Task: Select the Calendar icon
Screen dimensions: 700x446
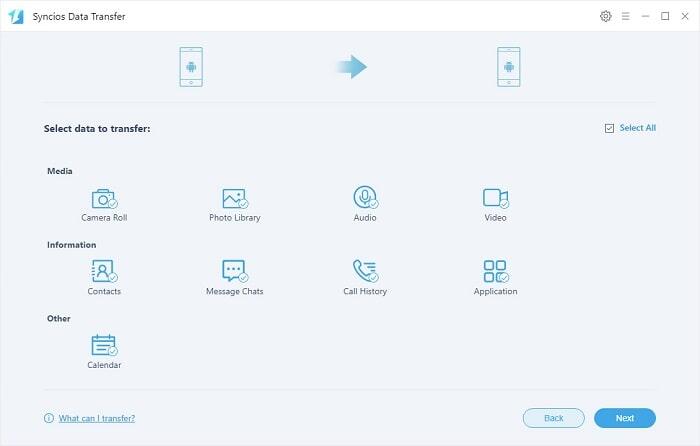Action: click(104, 346)
